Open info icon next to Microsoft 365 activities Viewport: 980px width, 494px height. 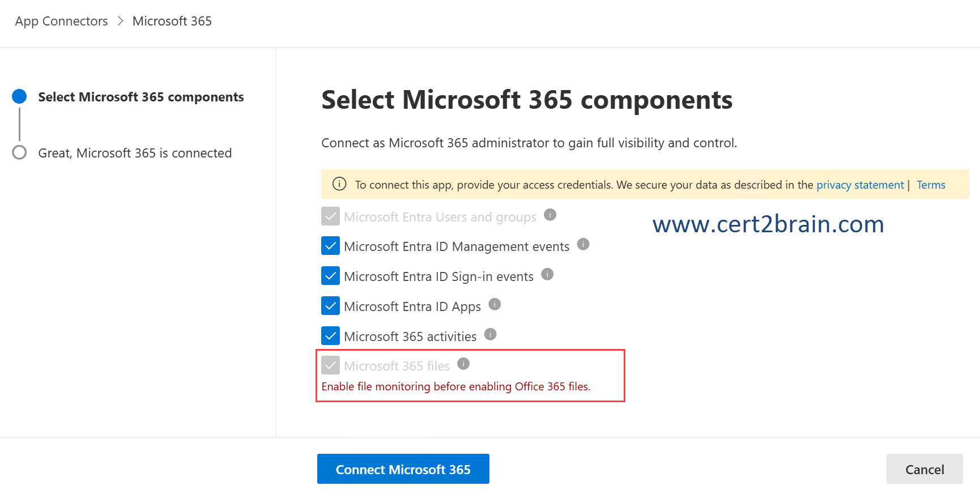(491, 334)
